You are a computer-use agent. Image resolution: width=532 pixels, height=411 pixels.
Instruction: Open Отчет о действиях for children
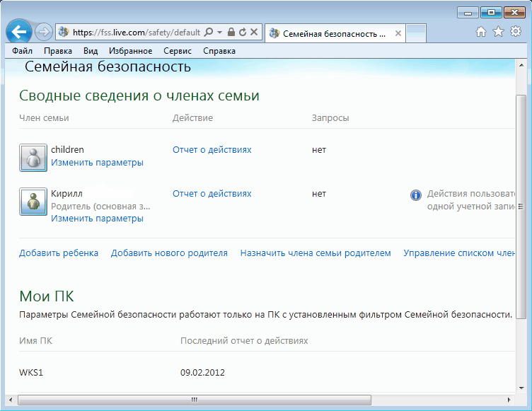click(212, 150)
